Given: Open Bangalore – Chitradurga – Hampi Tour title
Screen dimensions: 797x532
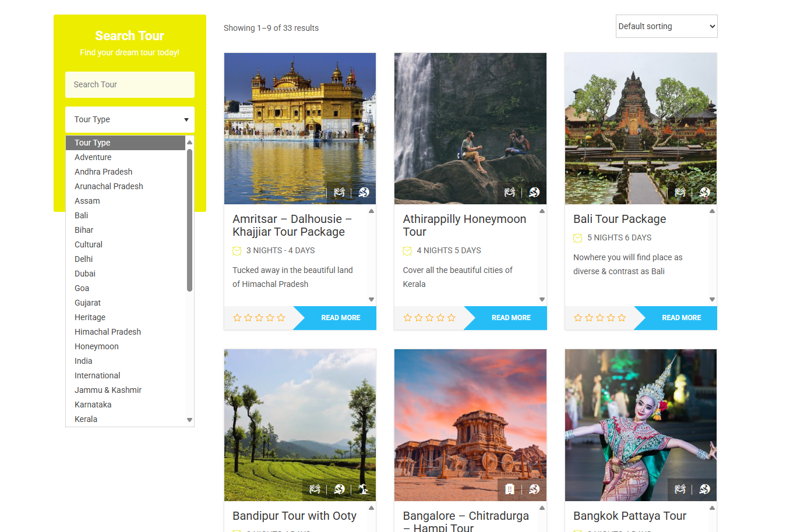Looking at the screenshot, I should [466, 521].
